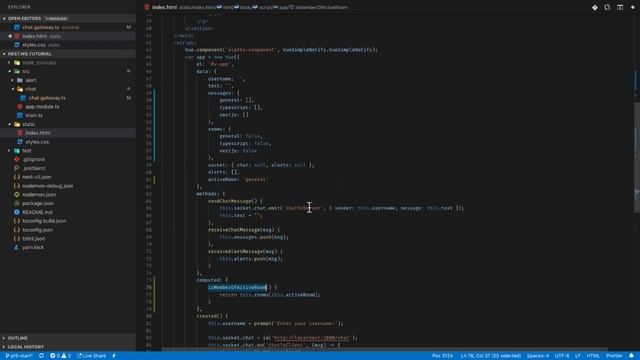
Task: Open the .gitignore file
Action: (33, 160)
